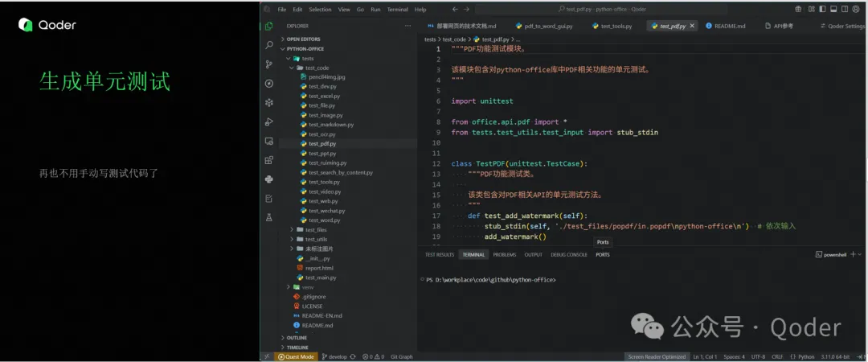Toggle Quest Mode in status bar
The image size is (868, 362).
click(x=296, y=356)
